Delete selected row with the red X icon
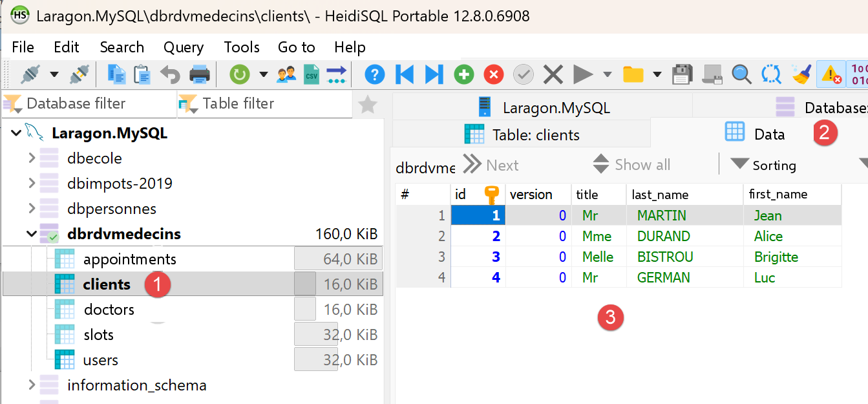Viewport: 868px width, 404px height. tap(494, 74)
